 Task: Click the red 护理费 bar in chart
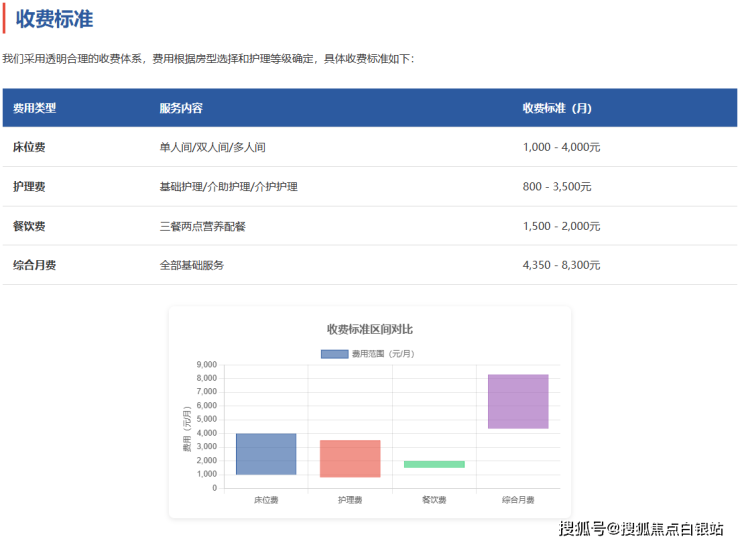(350, 458)
